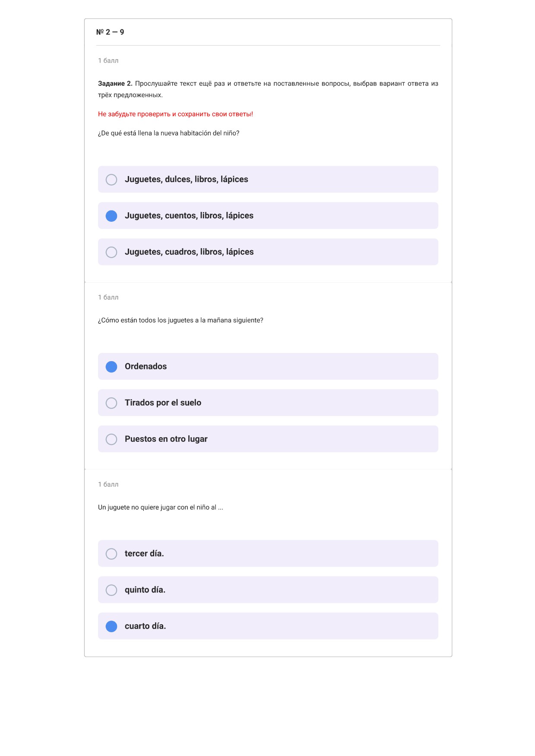Click the 'tercer día.' option label
535x756 pixels.
pyautogui.click(x=144, y=554)
